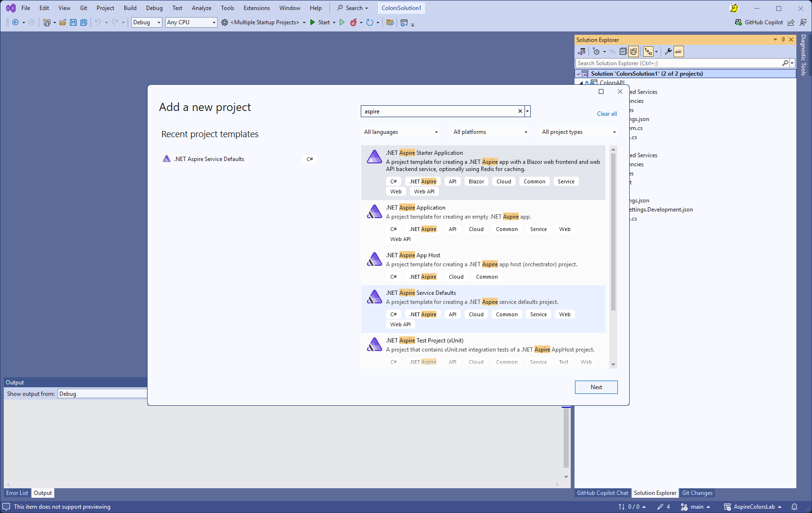Click the Open File folder icon

pyautogui.click(x=62, y=22)
